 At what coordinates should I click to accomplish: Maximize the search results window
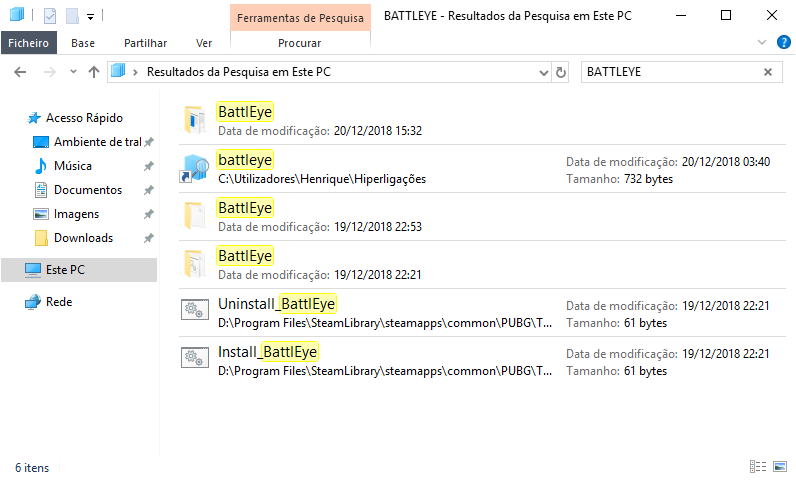(726, 15)
